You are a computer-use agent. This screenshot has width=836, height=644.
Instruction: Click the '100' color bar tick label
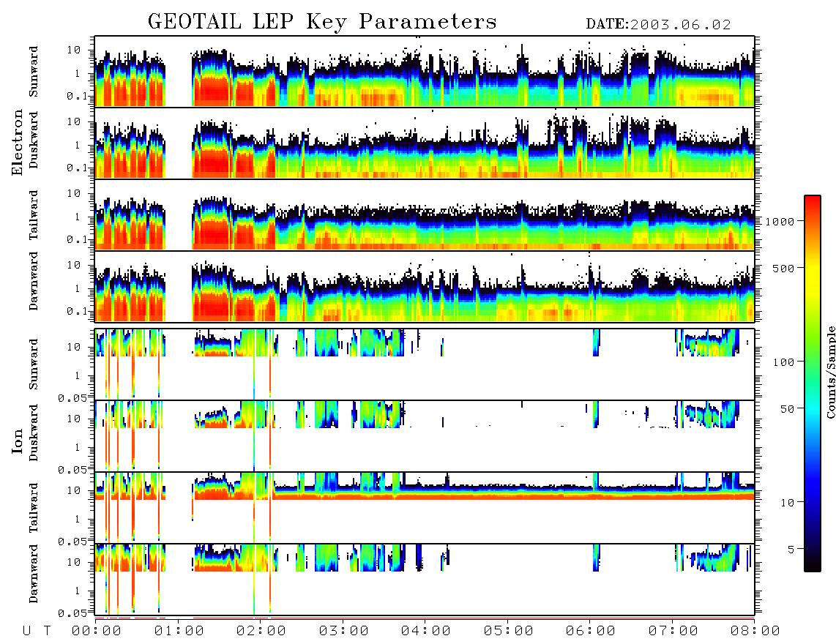[x=784, y=362]
